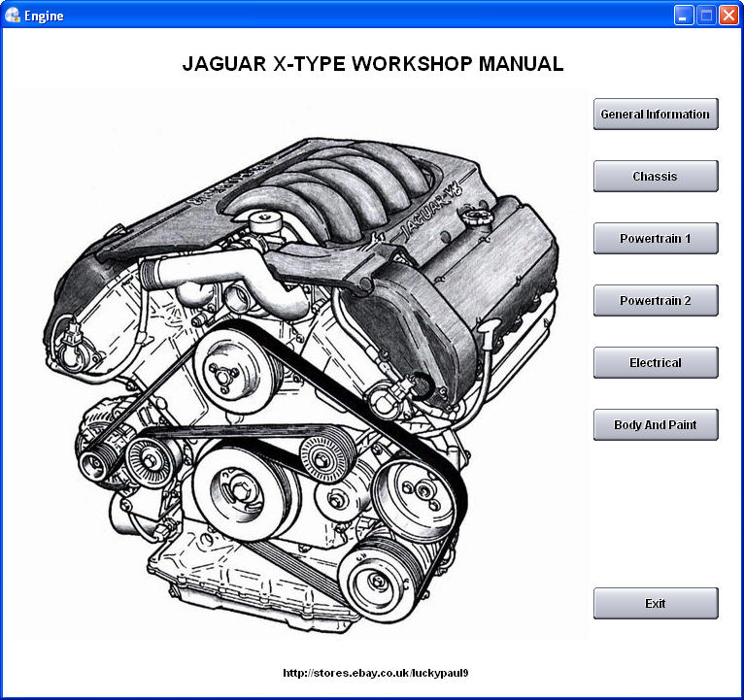This screenshot has width=744, height=700.
Task: Select the Powertrain 2 button
Action: coord(656,300)
